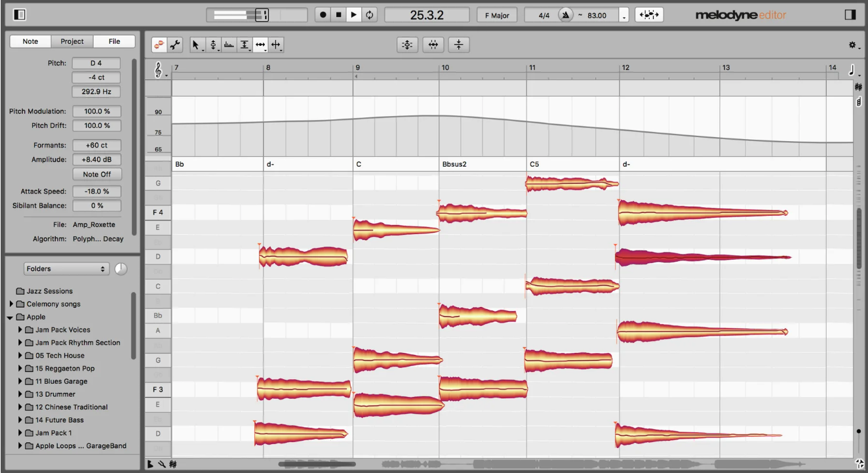Click the Record button
Viewport: 868px width, 473px height.
click(x=323, y=14)
